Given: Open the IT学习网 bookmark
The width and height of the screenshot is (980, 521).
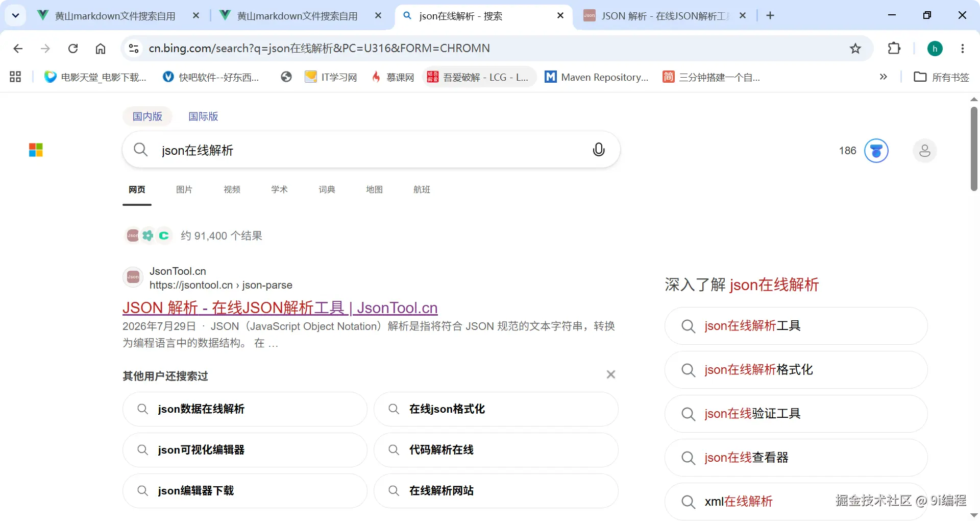Looking at the screenshot, I should [331, 77].
